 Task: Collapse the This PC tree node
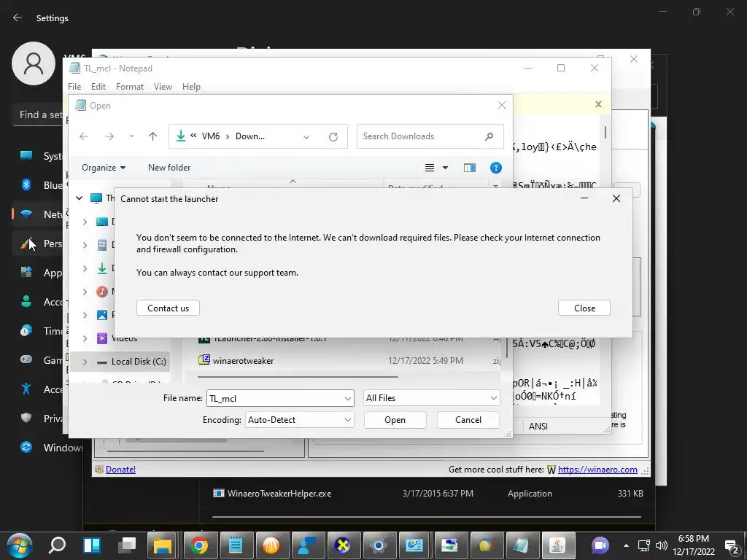(79, 198)
